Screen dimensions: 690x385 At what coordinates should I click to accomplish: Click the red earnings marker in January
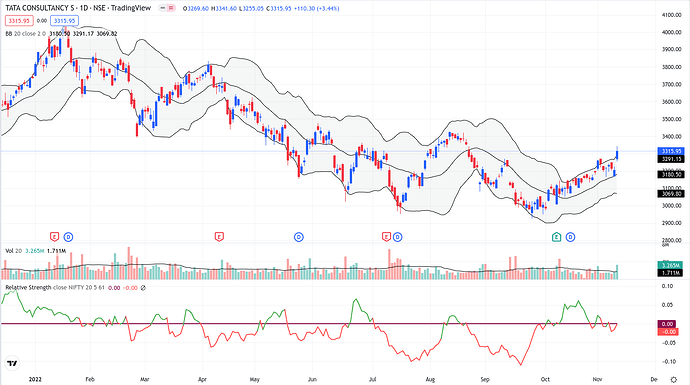tap(54, 237)
